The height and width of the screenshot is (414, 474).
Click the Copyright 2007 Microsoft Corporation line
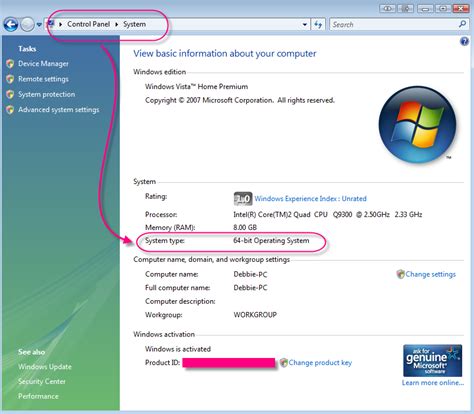click(240, 100)
